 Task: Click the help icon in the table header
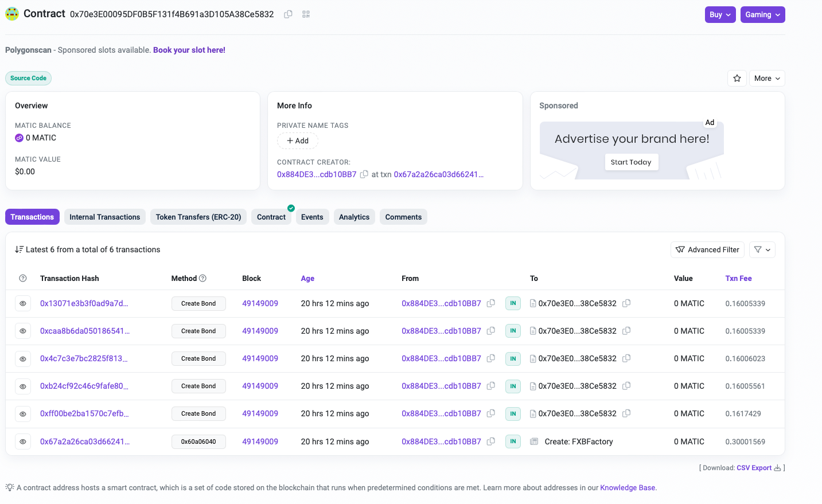point(23,279)
